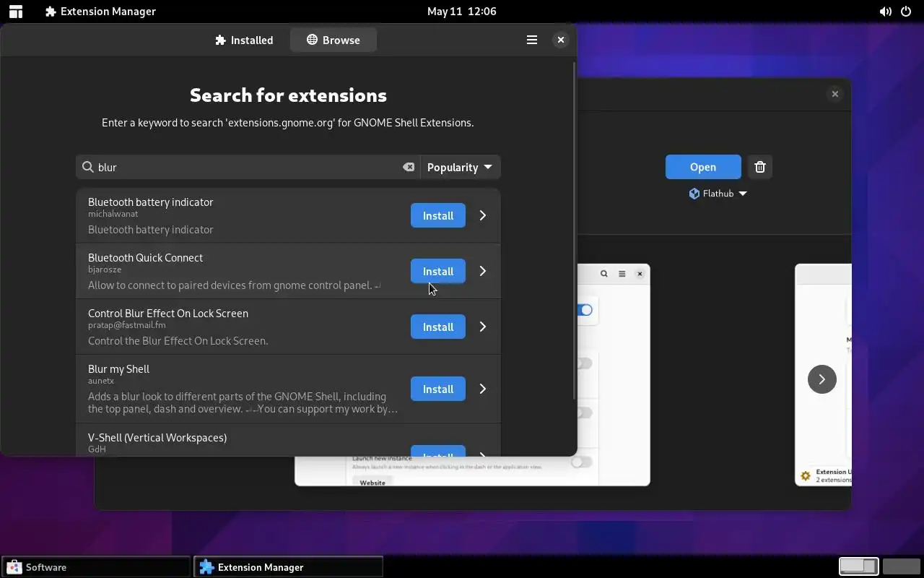Open the Extension Manager hamburger menu
The image size is (924, 578).
532,40
